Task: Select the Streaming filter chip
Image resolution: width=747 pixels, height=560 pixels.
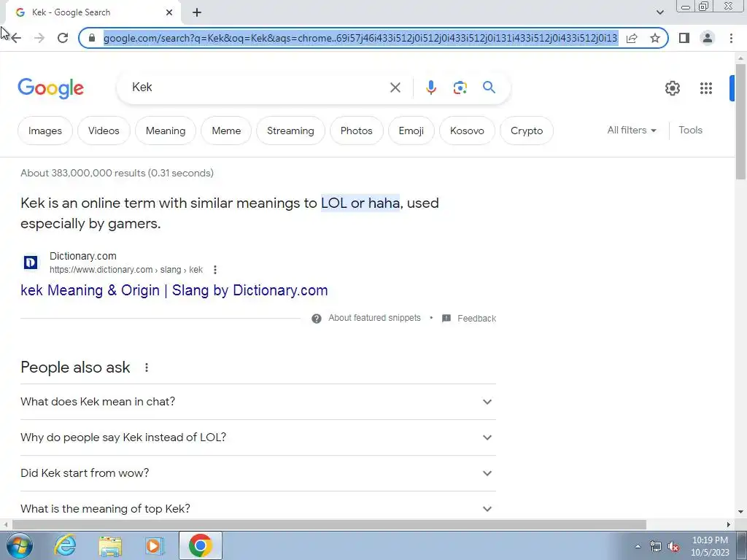Action: click(x=290, y=131)
